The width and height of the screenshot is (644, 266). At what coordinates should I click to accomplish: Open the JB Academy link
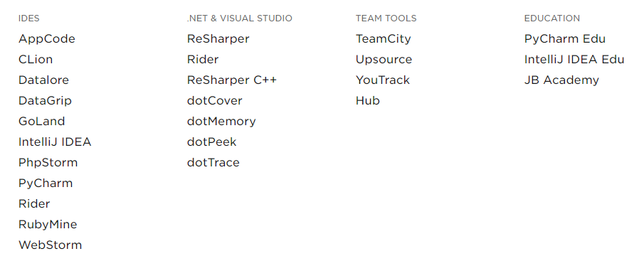[561, 80]
